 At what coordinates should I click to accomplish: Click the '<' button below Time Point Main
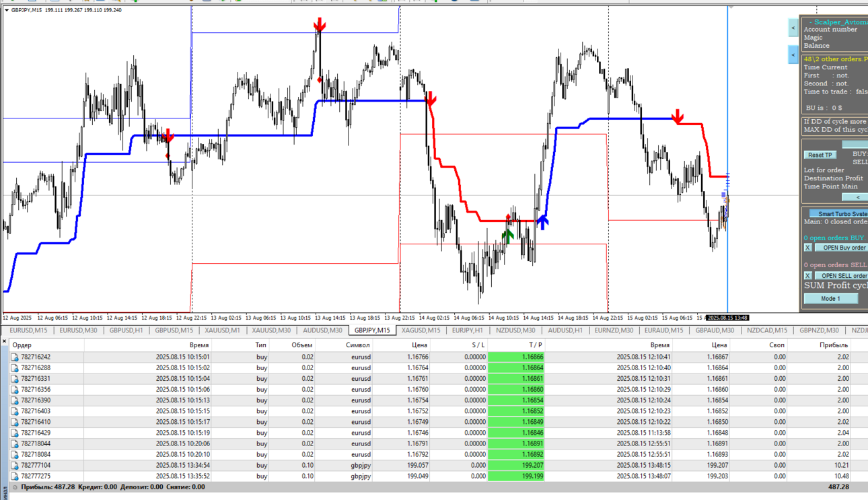(x=857, y=197)
